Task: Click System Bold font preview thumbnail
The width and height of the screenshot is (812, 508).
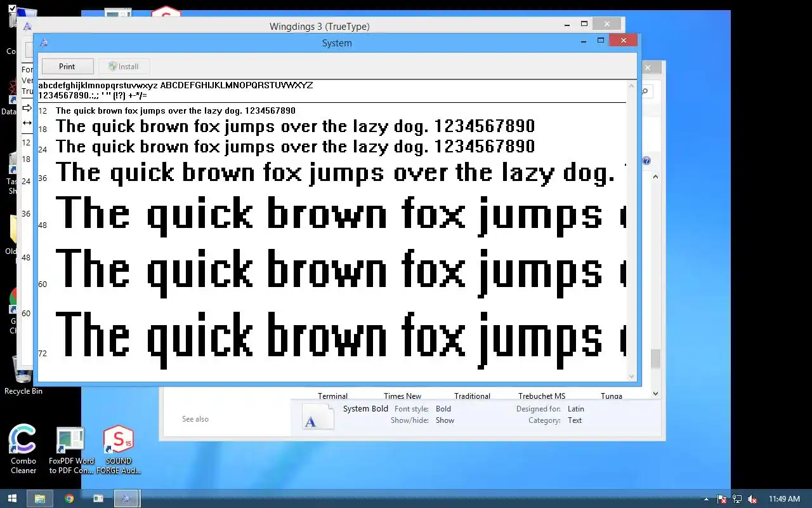Action: pyautogui.click(x=317, y=417)
